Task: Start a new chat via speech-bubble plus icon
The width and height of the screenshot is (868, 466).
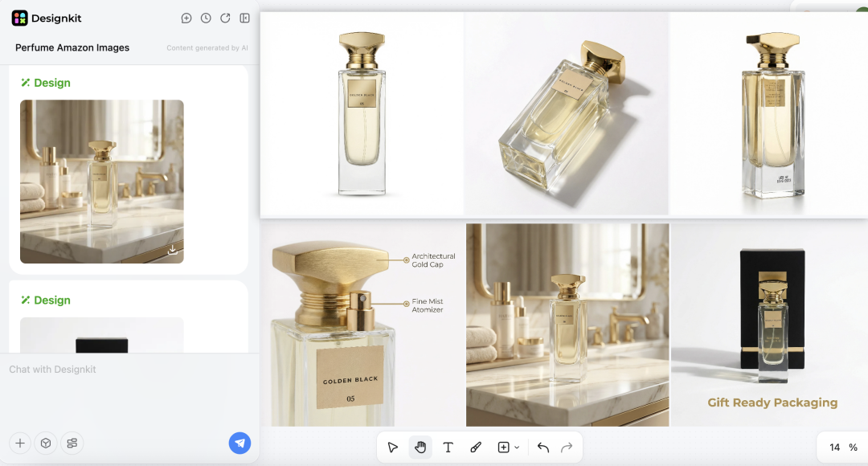Action: pyautogui.click(x=186, y=18)
